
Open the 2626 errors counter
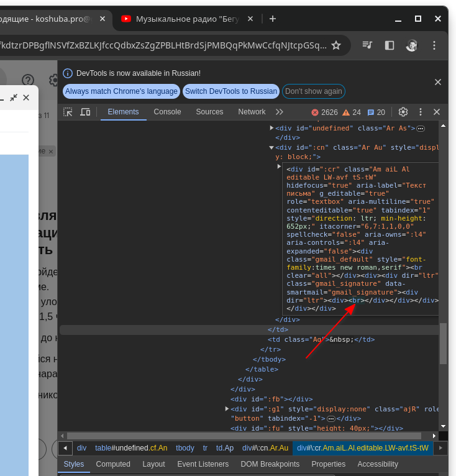pos(324,112)
